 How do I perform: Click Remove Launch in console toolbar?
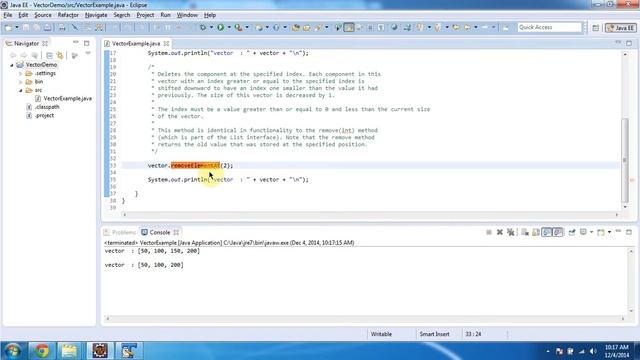click(x=500, y=232)
